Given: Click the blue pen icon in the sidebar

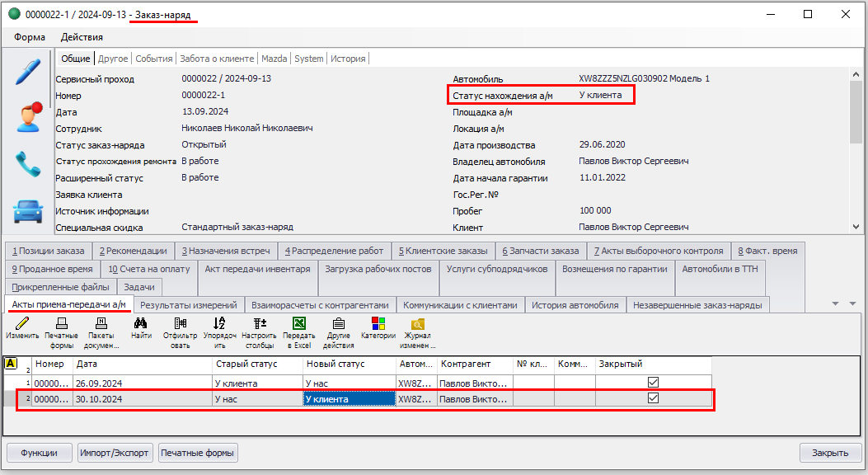Looking at the screenshot, I should [28, 71].
